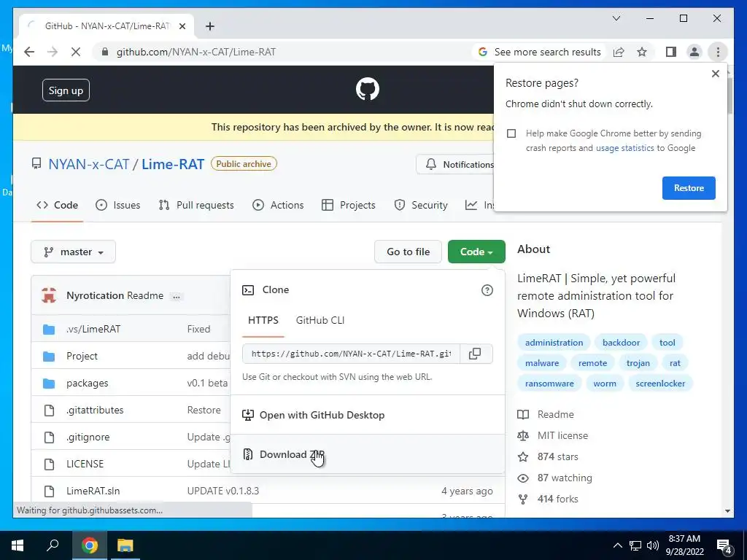
Task: Click the Chrome profile avatar icon
Action: point(694,52)
